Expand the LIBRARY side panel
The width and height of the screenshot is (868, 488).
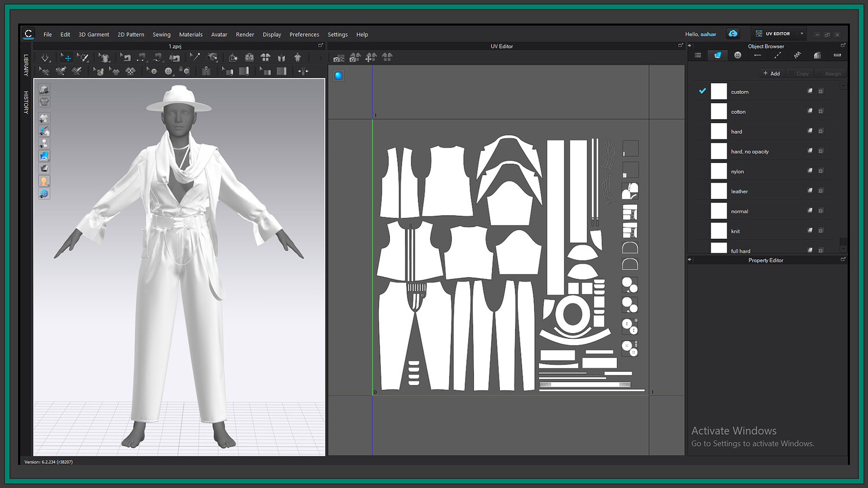(x=26, y=65)
